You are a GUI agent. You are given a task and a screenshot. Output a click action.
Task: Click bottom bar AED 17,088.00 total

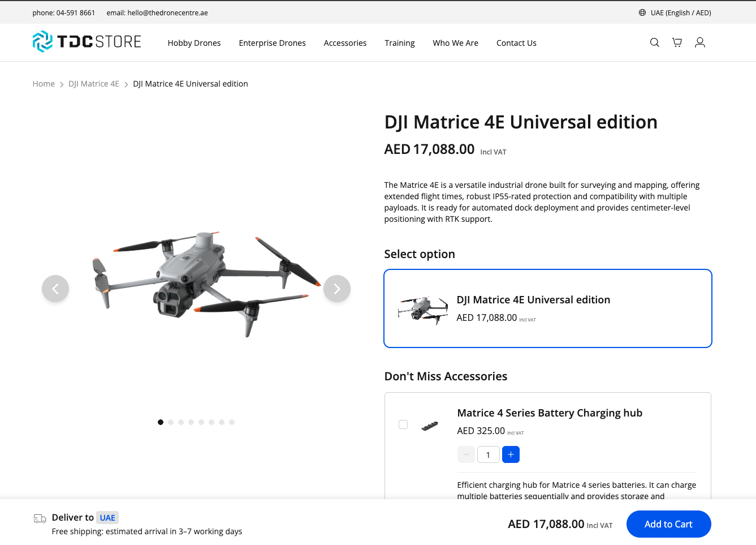(546, 524)
